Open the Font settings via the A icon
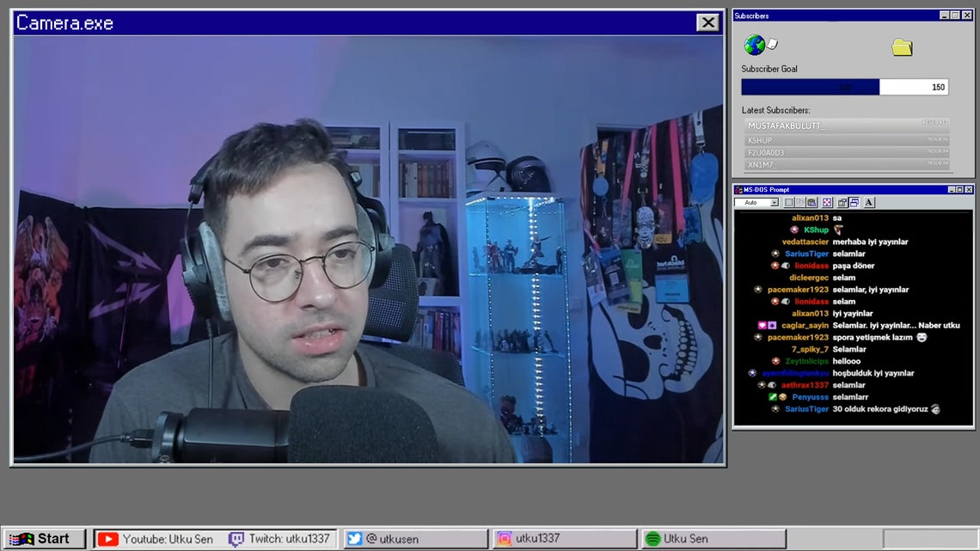 (x=867, y=202)
